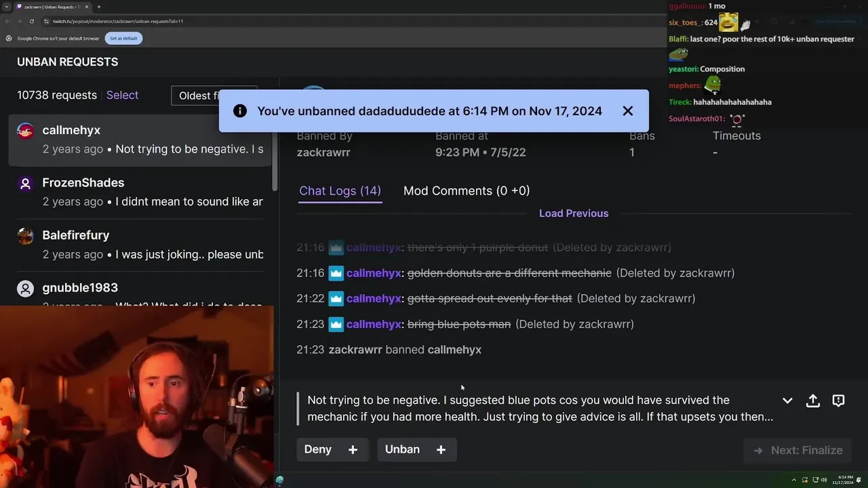Dismiss the unbanned dadadududede notification
The width and height of the screenshot is (868, 488).
coord(627,111)
